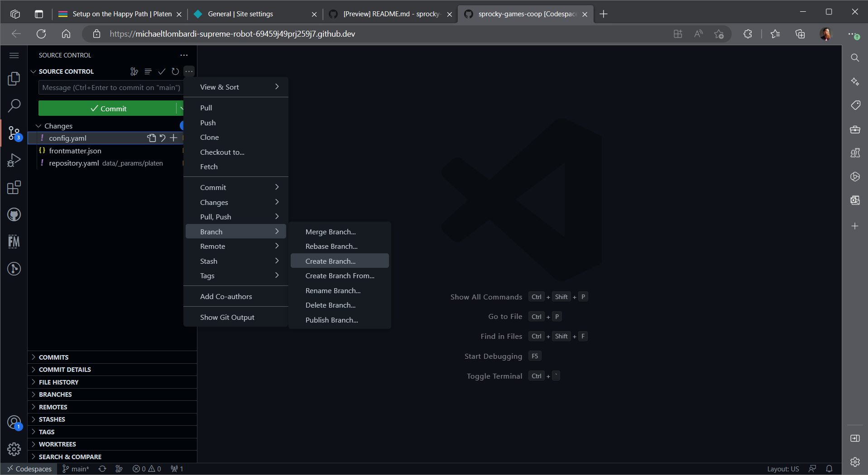868x475 pixels.
Task: Click the commit message input field
Action: 111,88
